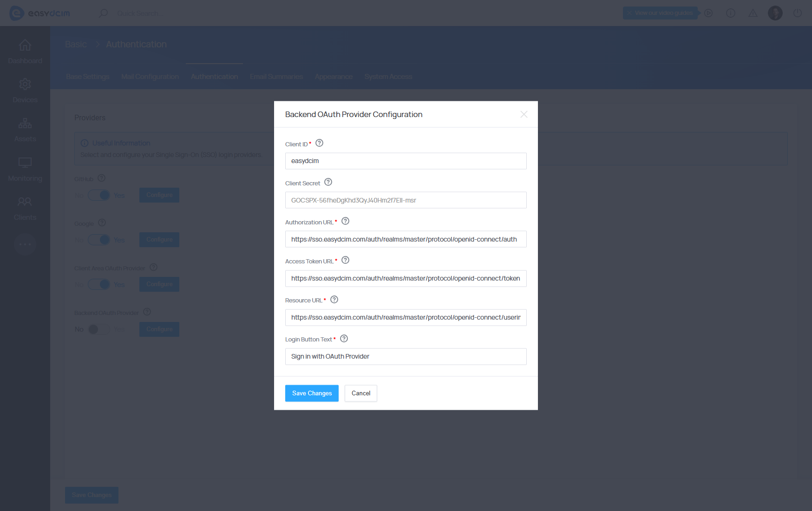Image resolution: width=812 pixels, height=511 pixels.
Task: Open Assets from the sidebar
Action: tap(25, 130)
